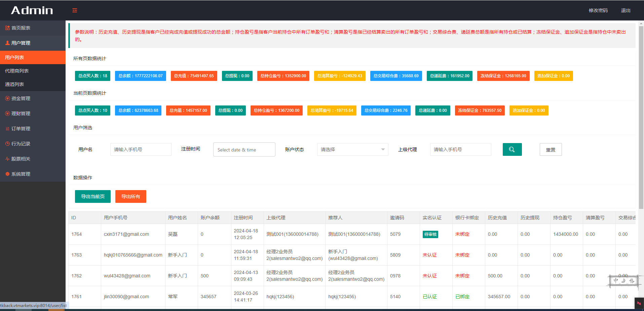Open the 注册时间 date time picker
This screenshot has width=644, height=311.
click(x=244, y=149)
